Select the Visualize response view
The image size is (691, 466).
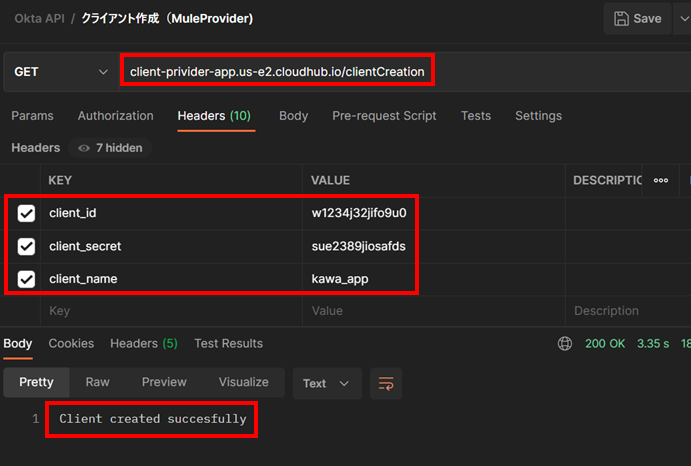[x=244, y=382]
